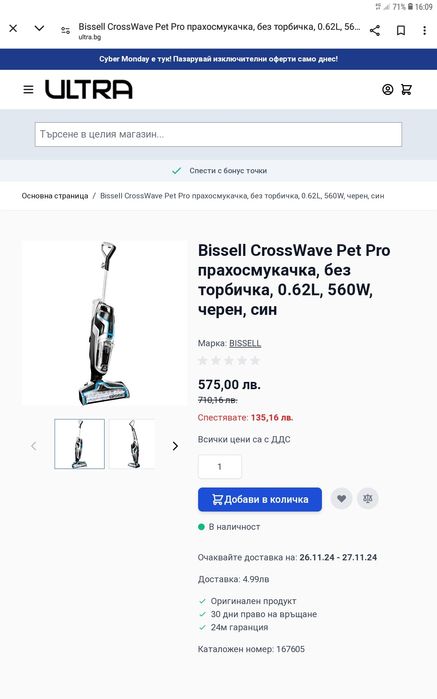Open site settings icon beside URL

(66, 30)
